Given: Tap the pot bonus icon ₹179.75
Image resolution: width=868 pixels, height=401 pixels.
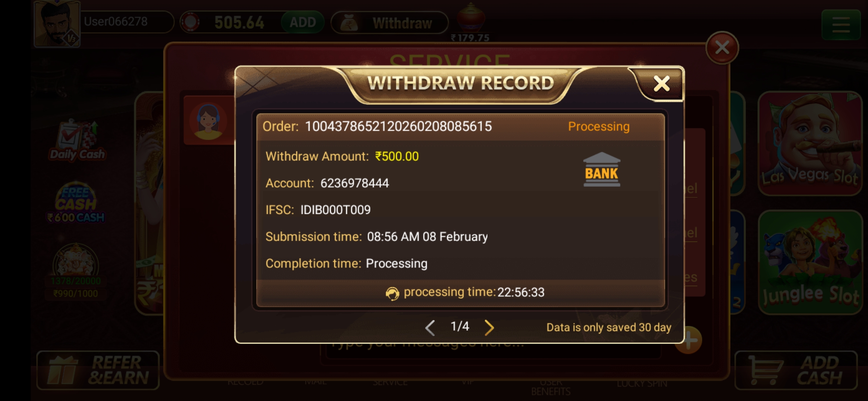Looking at the screenshot, I should (470, 22).
